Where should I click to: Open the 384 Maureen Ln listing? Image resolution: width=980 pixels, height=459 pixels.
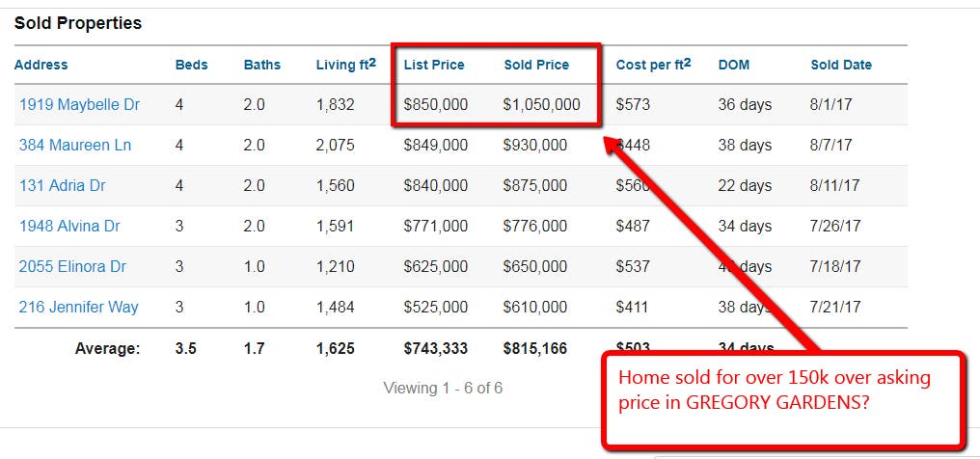pos(75,145)
